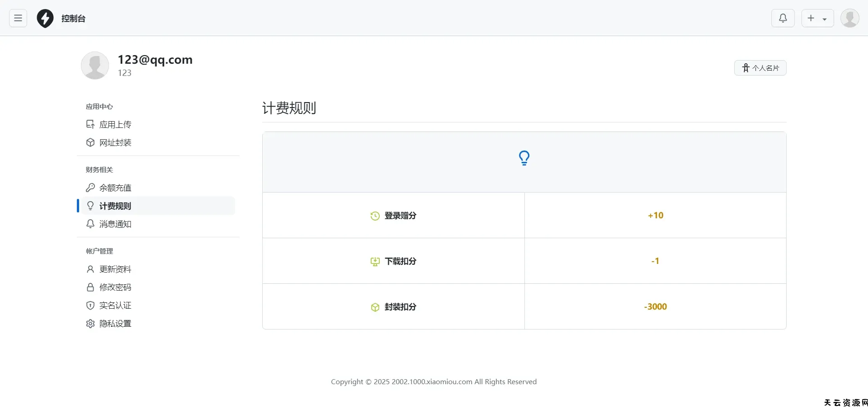Click the 下载扣分 download icon
Screen dimensions: 868x414
coord(375,262)
